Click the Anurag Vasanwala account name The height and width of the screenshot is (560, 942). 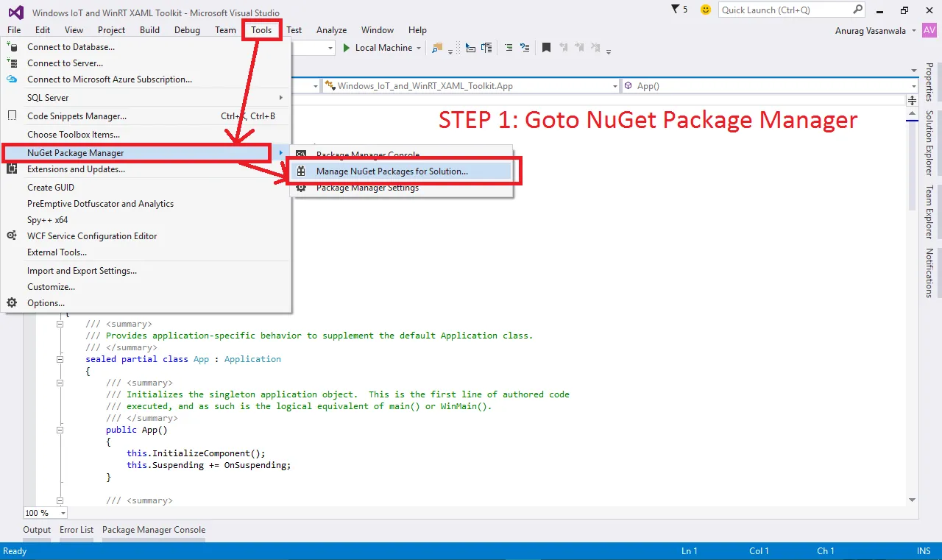871,31
